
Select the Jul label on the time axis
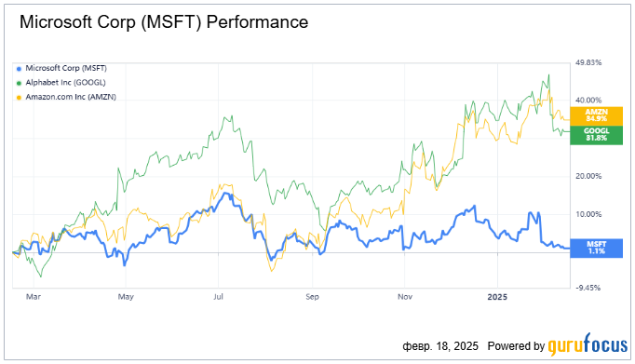(218, 297)
